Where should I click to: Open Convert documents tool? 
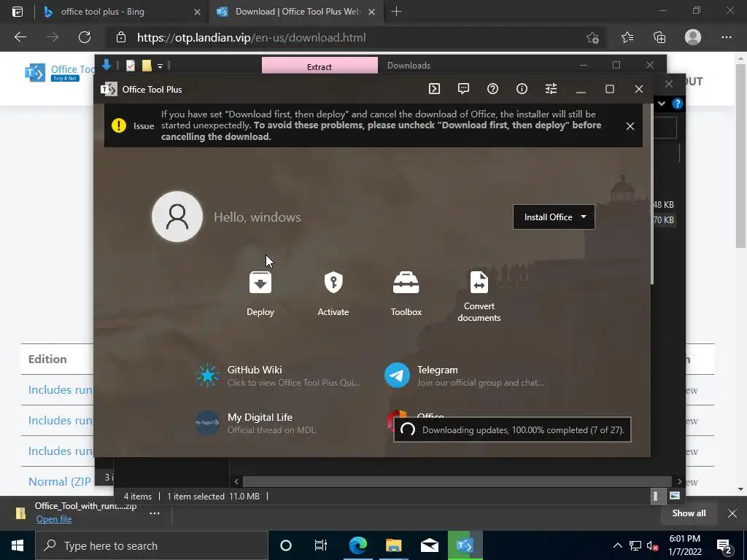(x=479, y=297)
